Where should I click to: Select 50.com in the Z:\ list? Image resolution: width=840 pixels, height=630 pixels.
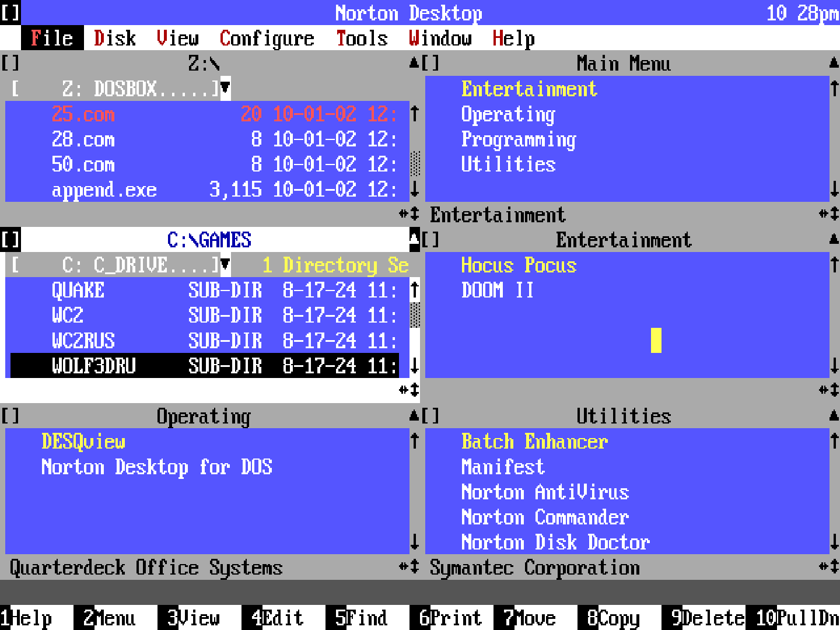205,164
